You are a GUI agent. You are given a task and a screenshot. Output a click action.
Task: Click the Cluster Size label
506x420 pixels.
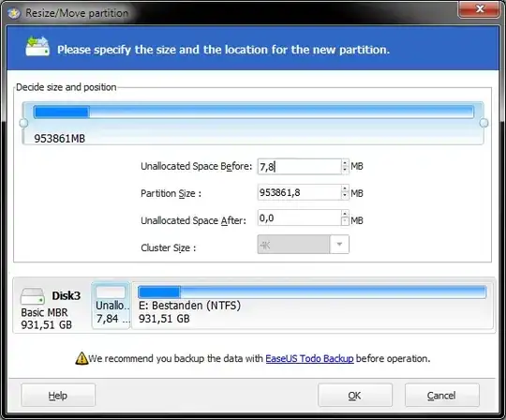(x=168, y=247)
